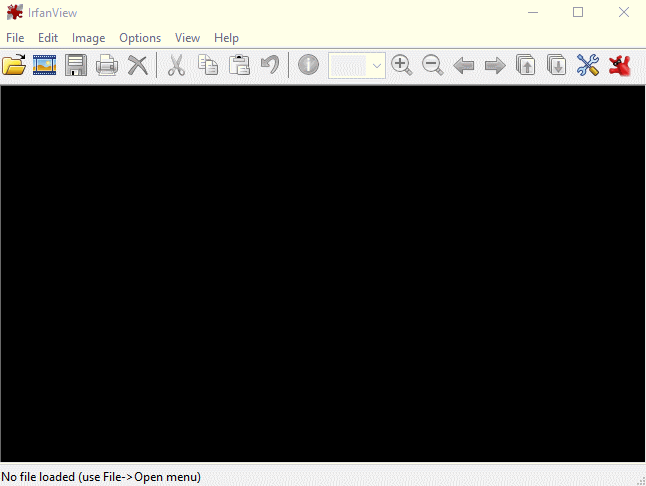This screenshot has width=646, height=486.
Task: Click the Save floppy disk icon
Action: coord(76,66)
